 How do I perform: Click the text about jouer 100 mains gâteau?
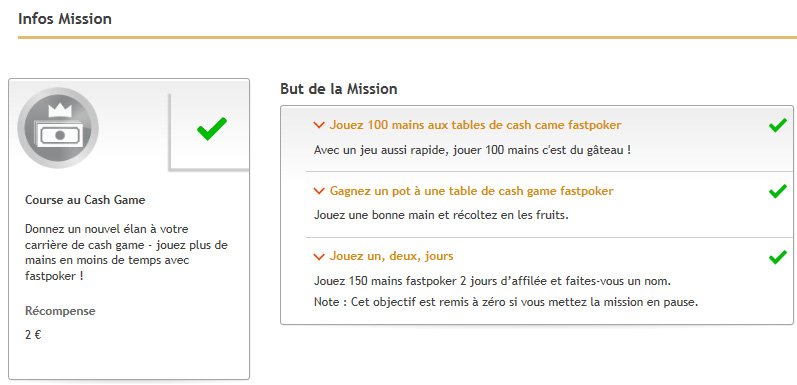click(x=472, y=151)
